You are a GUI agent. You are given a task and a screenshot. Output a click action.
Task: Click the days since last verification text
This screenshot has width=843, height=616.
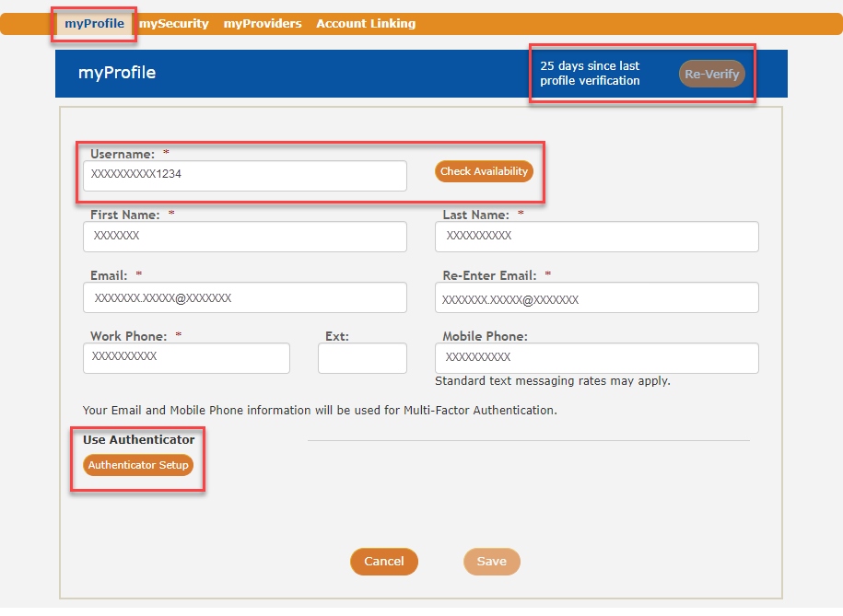click(x=590, y=74)
